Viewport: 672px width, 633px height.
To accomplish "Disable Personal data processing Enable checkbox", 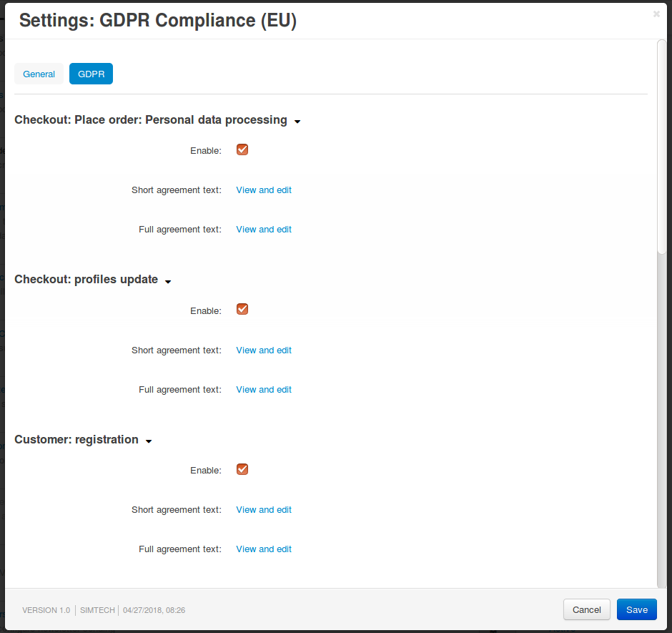I will [x=242, y=149].
